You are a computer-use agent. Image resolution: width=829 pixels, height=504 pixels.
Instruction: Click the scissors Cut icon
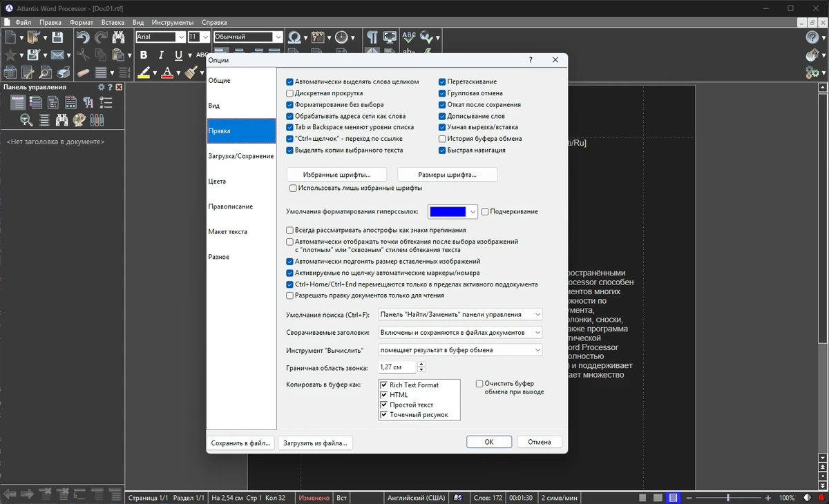pos(83,55)
